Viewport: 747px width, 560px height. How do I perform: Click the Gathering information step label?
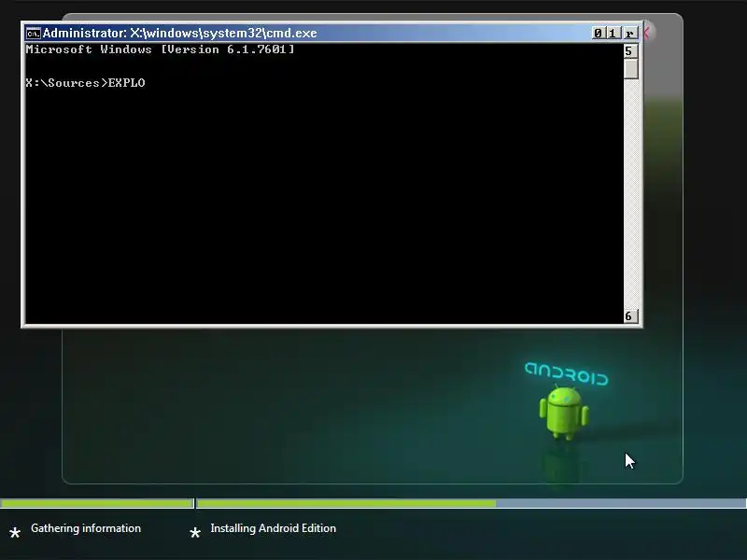(86, 528)
